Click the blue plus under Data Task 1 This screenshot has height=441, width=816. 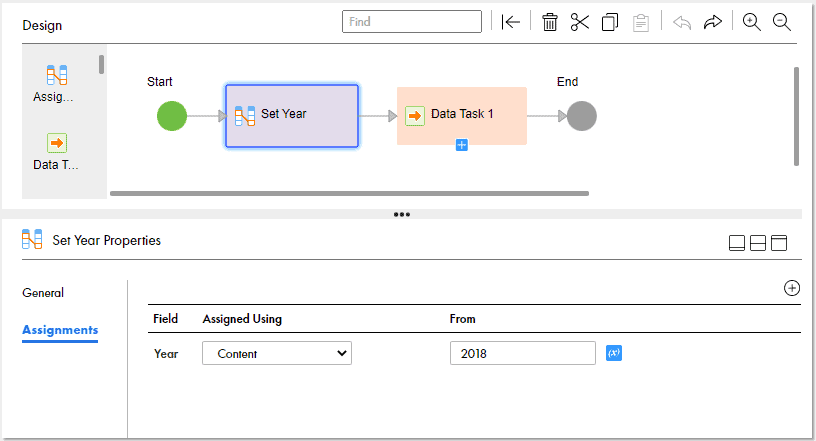point(462,145)
